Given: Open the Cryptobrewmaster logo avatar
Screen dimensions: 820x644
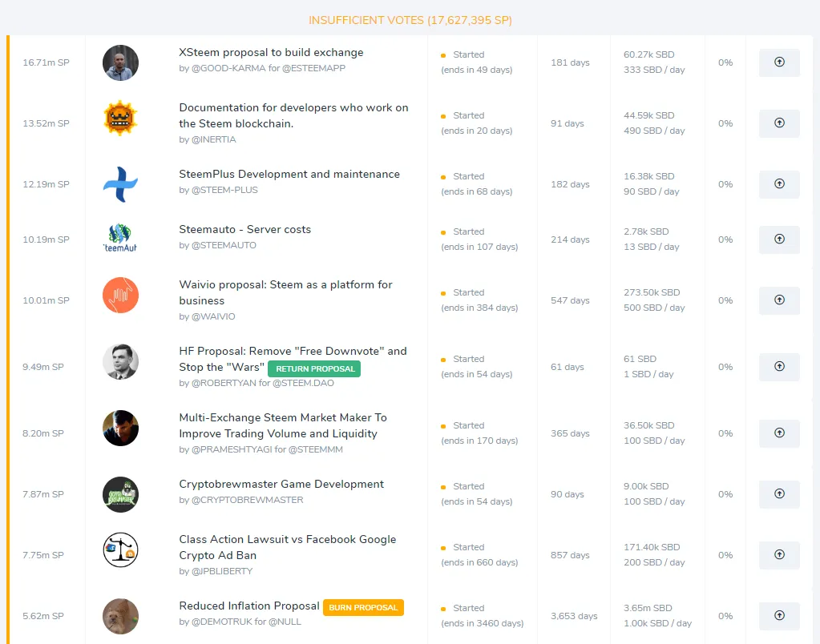Looking at the screenshot, I should [x=120, y=494].
